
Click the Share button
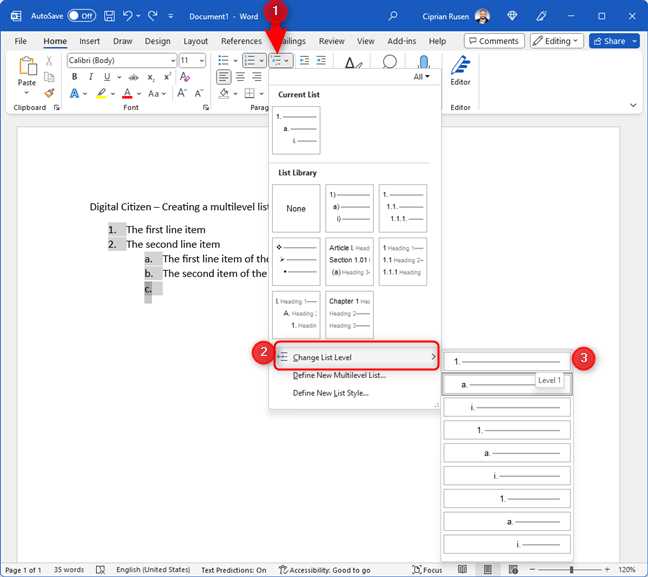pos(609,41)
